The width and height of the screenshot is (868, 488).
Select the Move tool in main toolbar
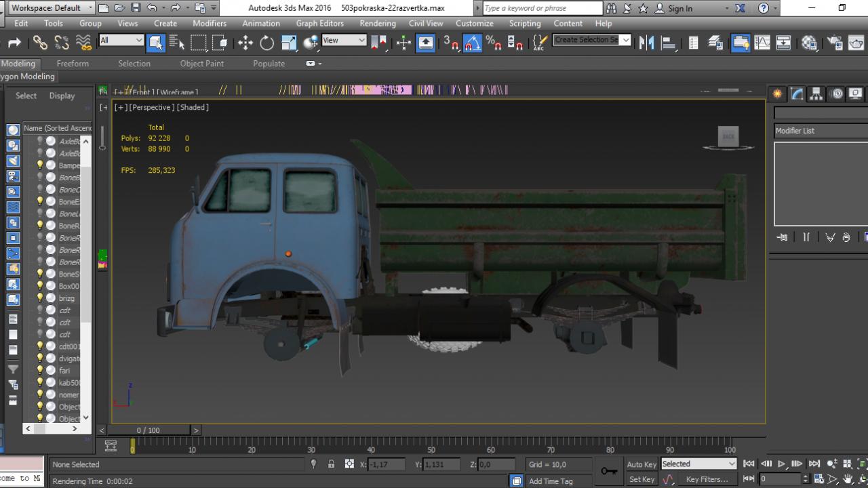pyautogui.click(x=245, y=43)
